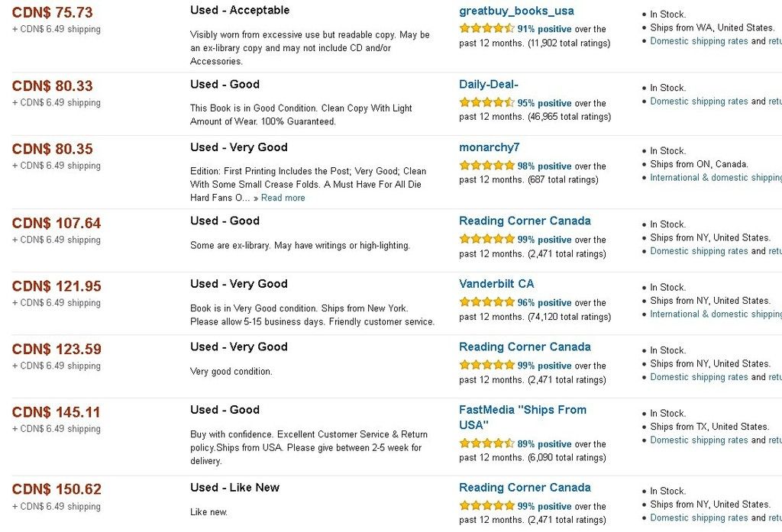The height and width of the screenshot is (532, 782).
Task: View 89% positive rating link
Action: click(544, 443)
